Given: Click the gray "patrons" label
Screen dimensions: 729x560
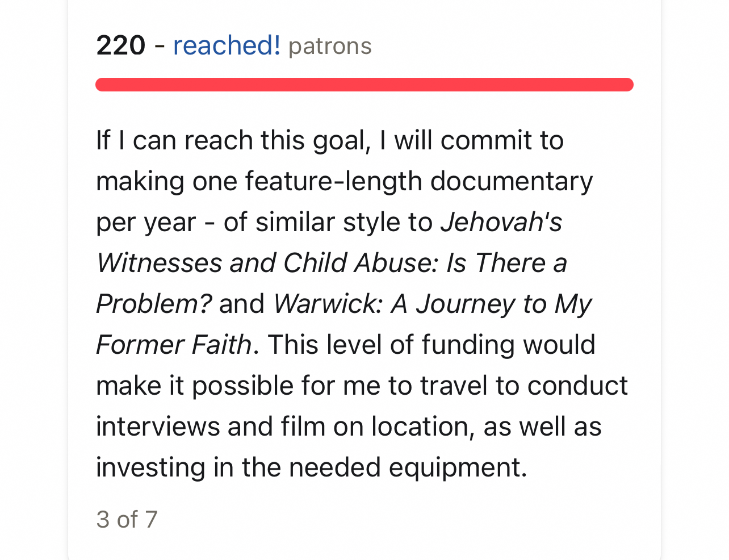Looking at the screenshot, I should point(330,46).
